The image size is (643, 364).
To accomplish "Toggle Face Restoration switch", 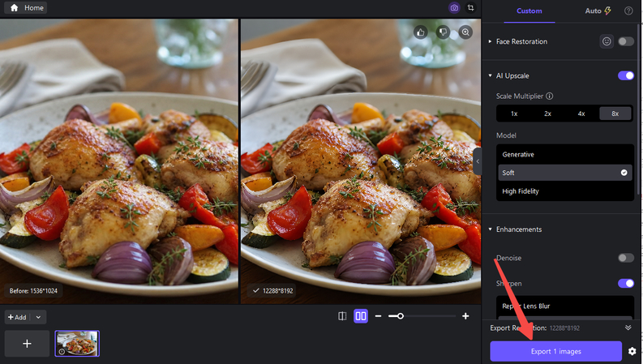I will pos(626,41).
